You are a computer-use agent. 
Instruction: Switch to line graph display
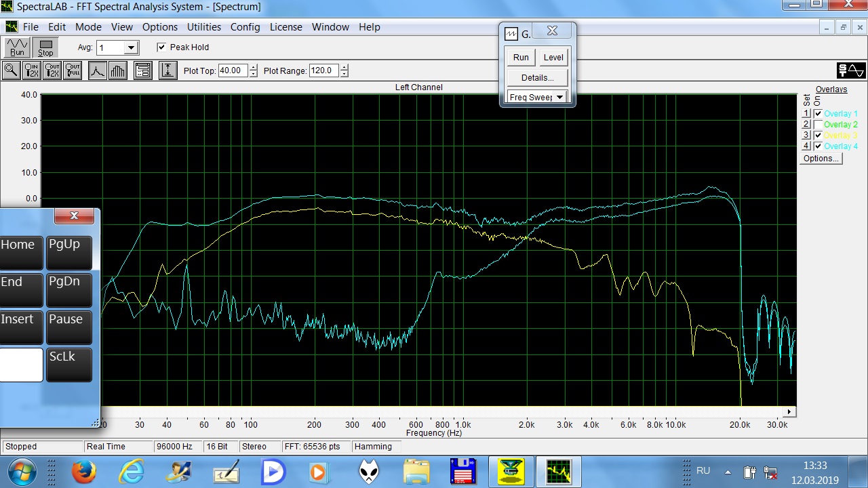pos(98,70)
